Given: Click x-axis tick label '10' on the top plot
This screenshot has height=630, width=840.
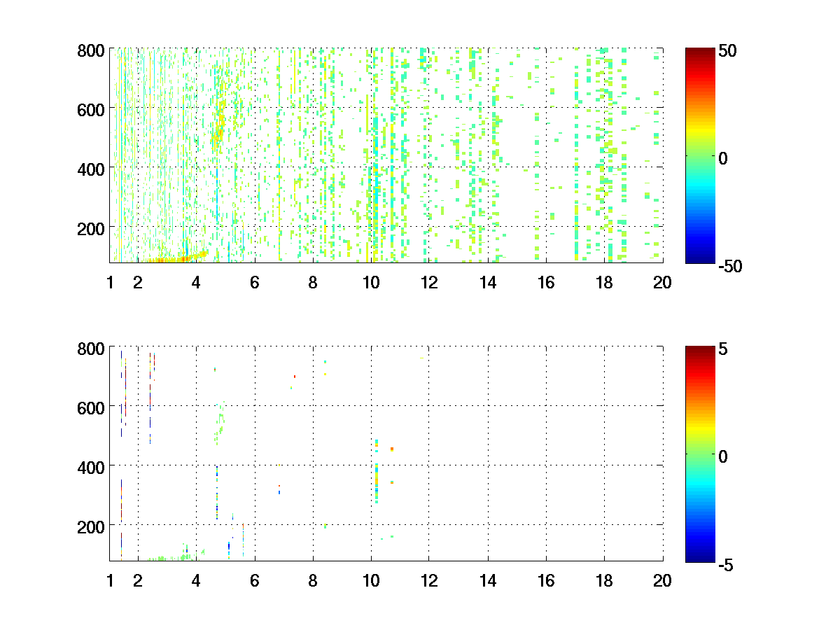Looking at the screenshot, I should click(x=371, y=283).
